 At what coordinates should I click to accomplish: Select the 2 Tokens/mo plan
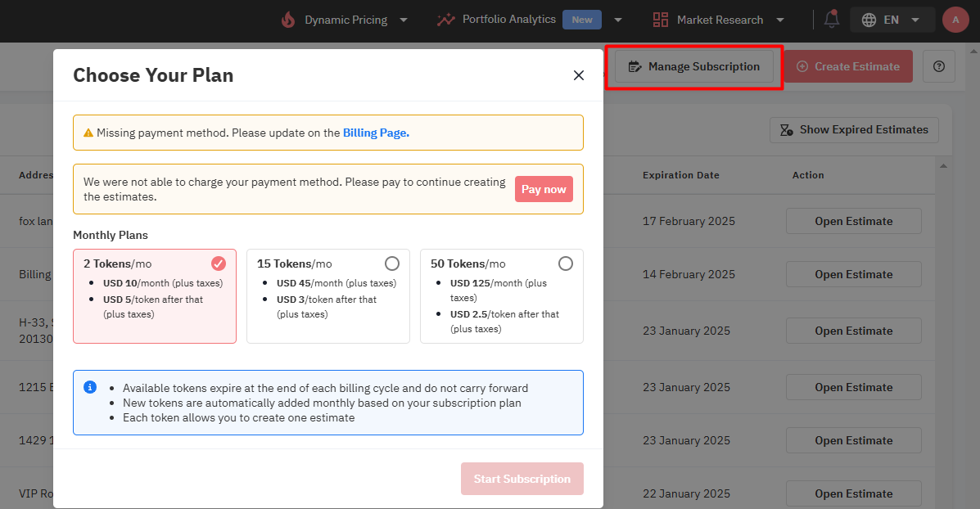[154, 295]
